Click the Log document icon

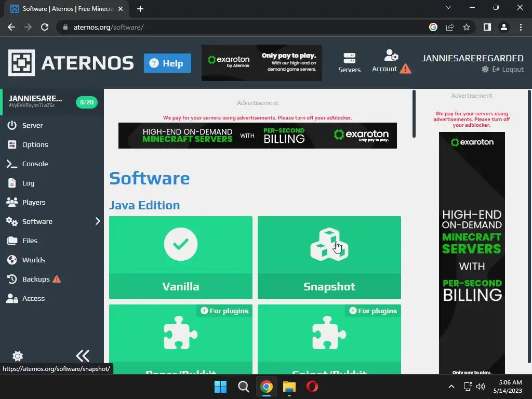click(x=12, y=183)
